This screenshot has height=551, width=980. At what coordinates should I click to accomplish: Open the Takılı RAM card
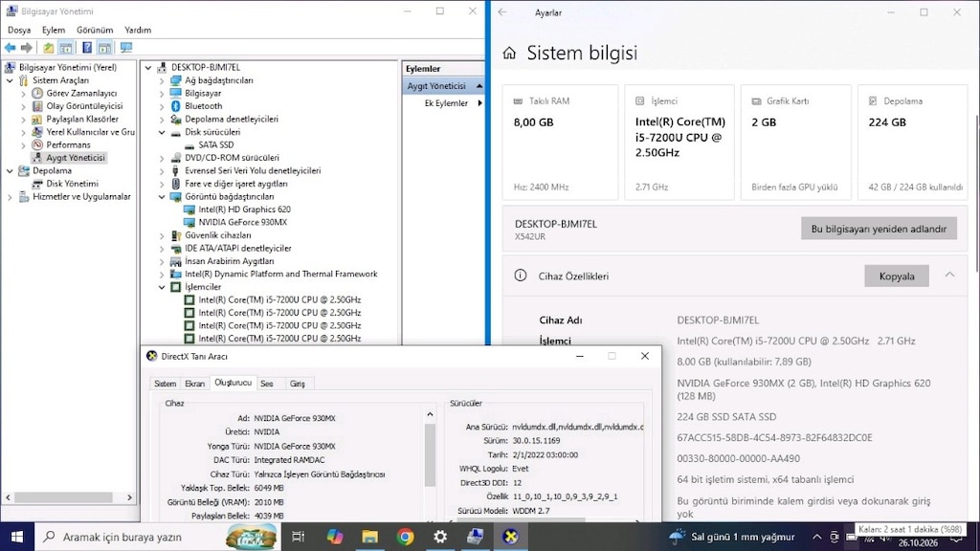560,143
